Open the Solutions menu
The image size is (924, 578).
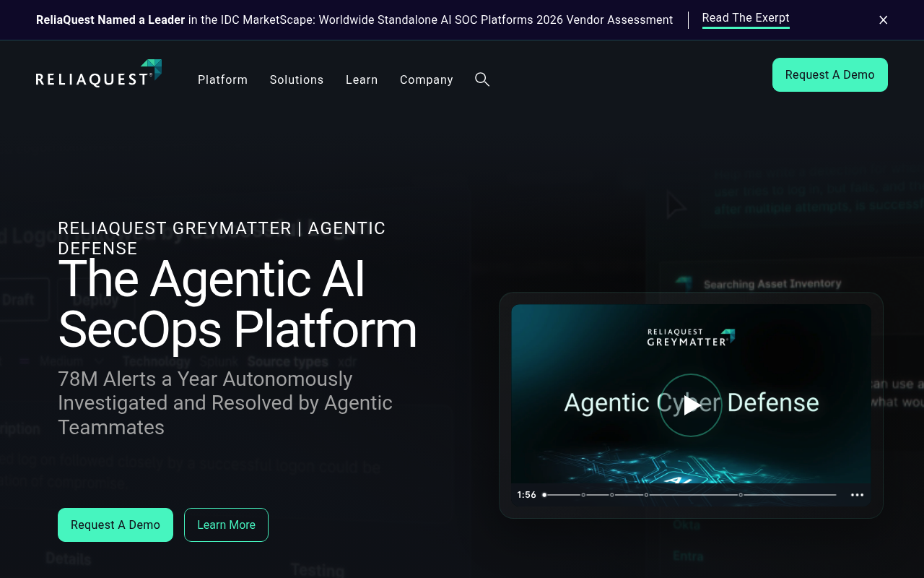click(297, 79)
